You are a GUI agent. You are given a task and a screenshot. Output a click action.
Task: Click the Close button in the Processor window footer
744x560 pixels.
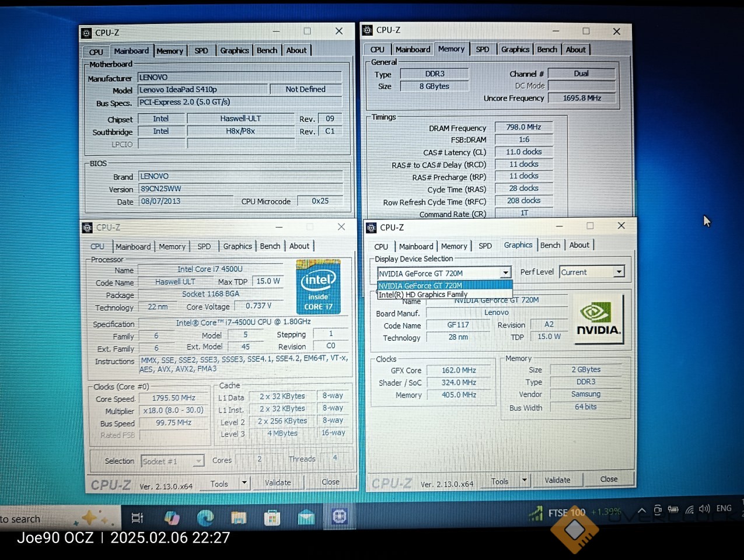coord(330,482)
